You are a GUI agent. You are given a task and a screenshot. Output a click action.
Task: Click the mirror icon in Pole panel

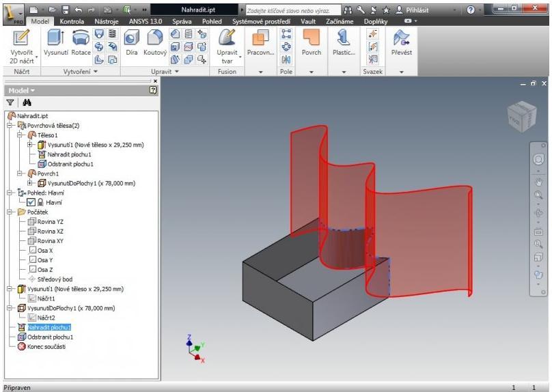pos(286,59)
